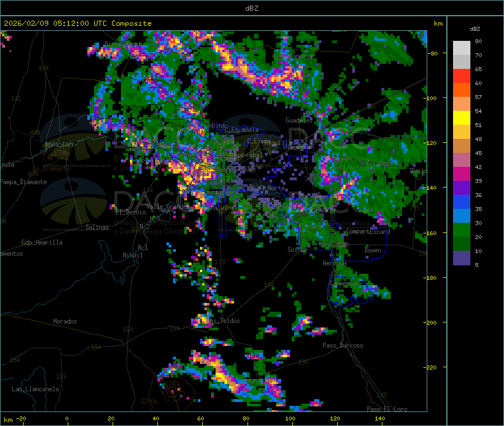Click the 'Agua_Toro' place label
504x426 pixels.
click(60, 144)
